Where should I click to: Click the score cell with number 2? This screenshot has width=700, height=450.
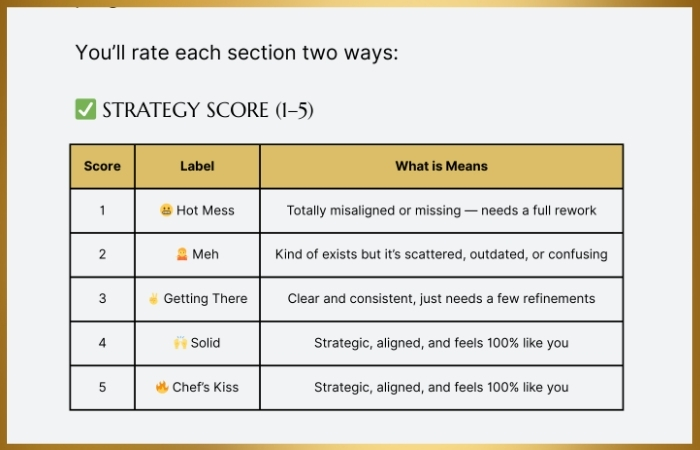coord(102,254)
